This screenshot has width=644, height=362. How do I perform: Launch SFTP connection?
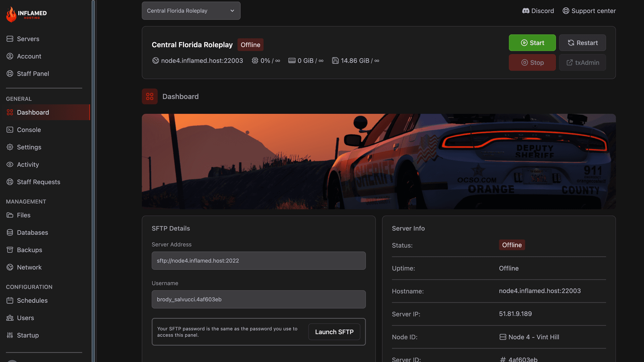click(x=334, y=332)
